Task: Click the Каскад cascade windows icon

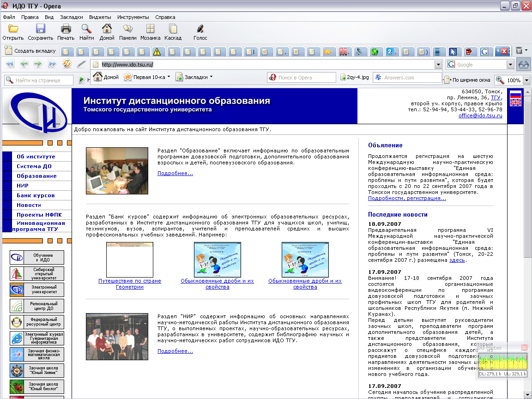Action: (x=173, y=29)
